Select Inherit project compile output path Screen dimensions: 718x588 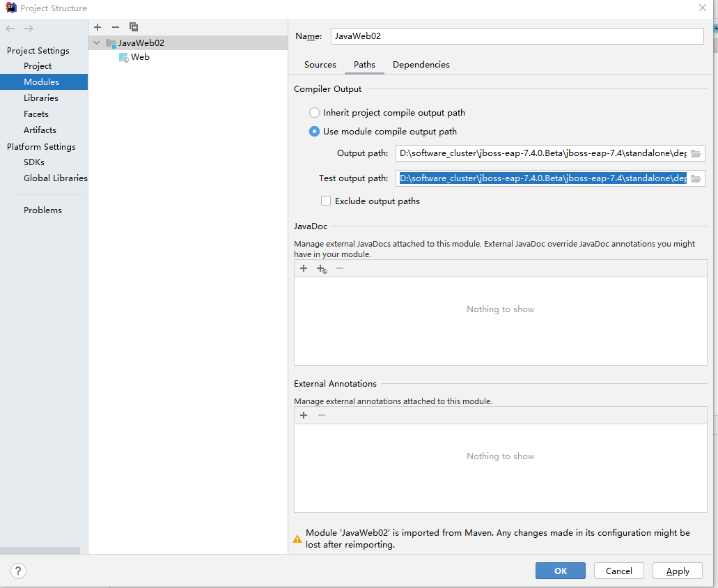pos(314,113)
